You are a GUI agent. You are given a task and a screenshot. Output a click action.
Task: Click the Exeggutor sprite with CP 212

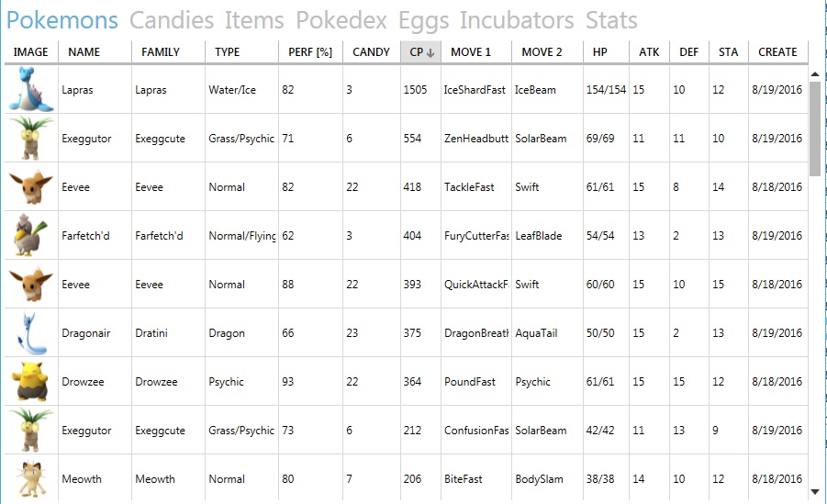point(31,431)
